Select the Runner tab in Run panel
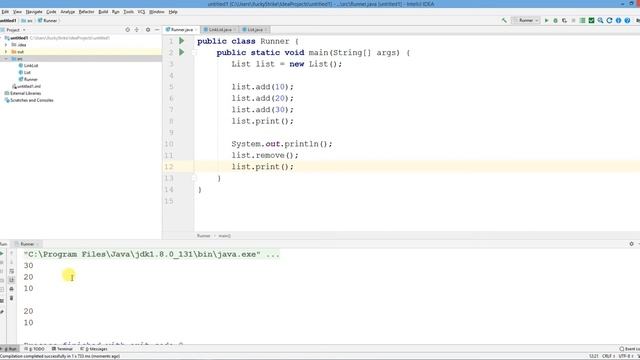This screenshot has height=360, width=640. tap(27, 244)
